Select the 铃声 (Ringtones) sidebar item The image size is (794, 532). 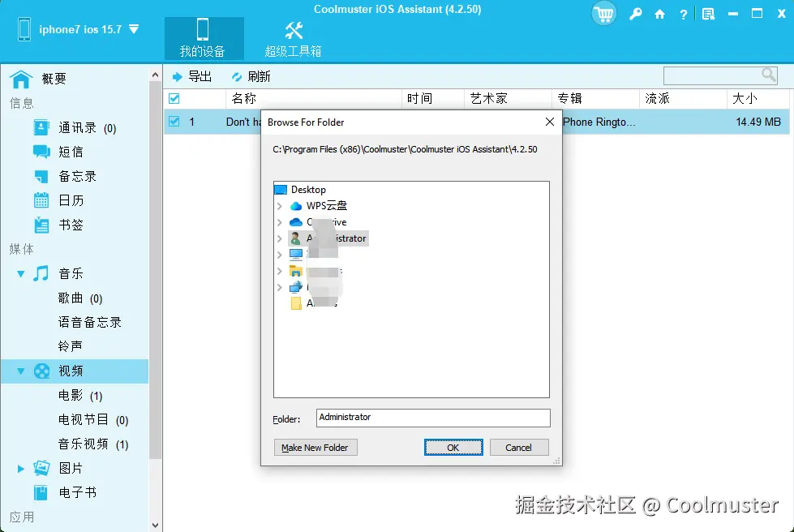(72, 346)
